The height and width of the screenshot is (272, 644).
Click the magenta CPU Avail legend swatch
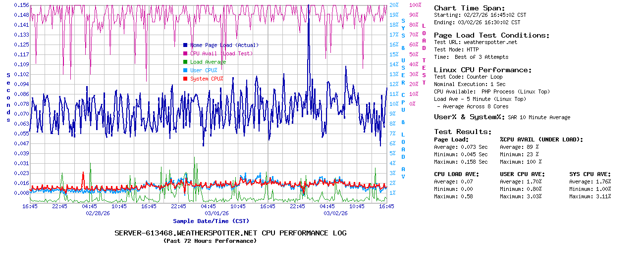pyautogui.click(x=185, y=53)
